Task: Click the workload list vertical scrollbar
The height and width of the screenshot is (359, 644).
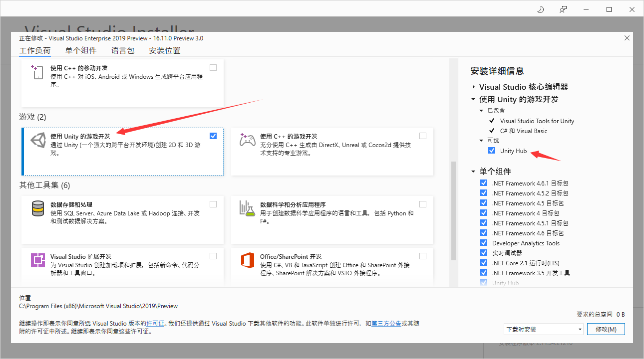Action: click(454, 210)
